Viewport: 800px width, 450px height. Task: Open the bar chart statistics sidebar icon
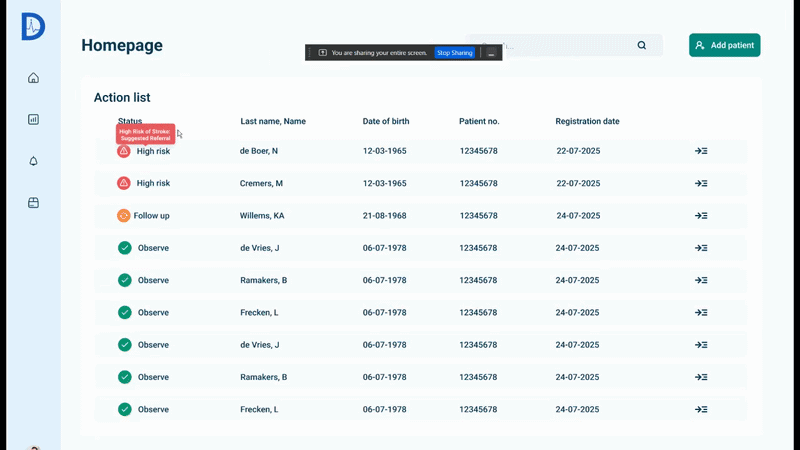point(33,119)
